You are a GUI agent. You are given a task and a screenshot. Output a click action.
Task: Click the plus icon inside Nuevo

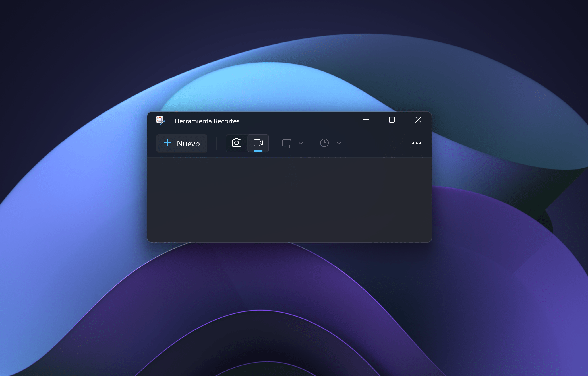coord(167,143)
